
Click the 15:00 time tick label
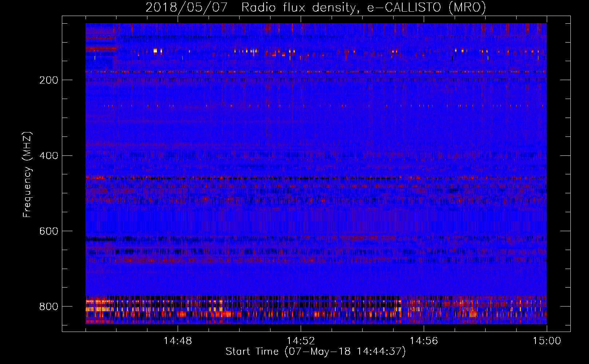[547, 341]
